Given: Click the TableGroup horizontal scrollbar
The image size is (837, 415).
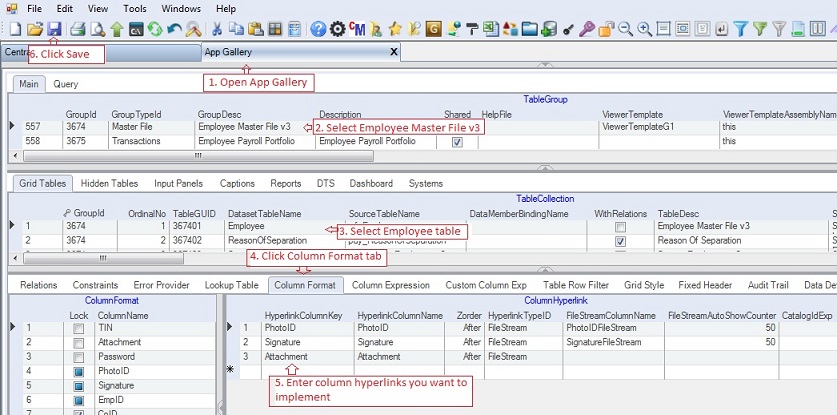Looking at the screenshot, I should pos(198,156).
